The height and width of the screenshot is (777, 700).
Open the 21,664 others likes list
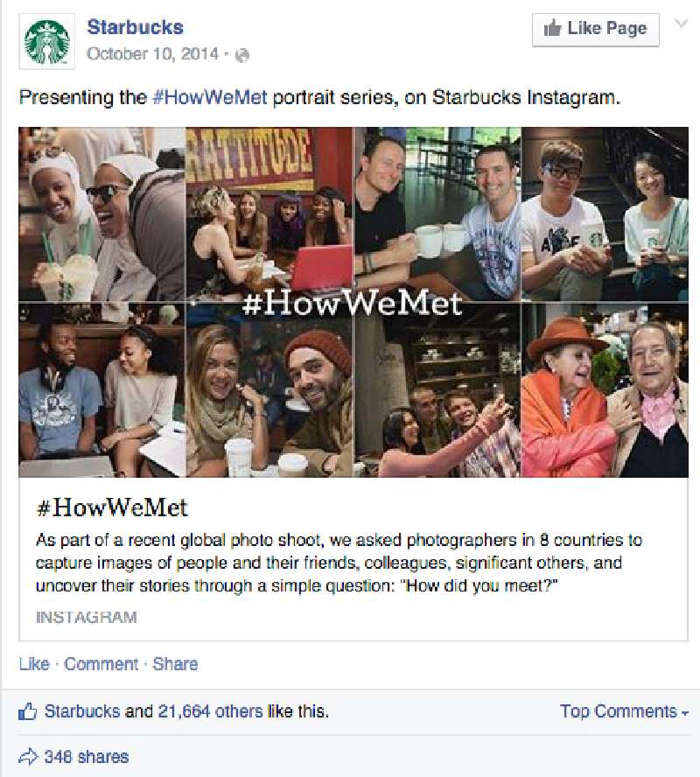tap(211, 711)
